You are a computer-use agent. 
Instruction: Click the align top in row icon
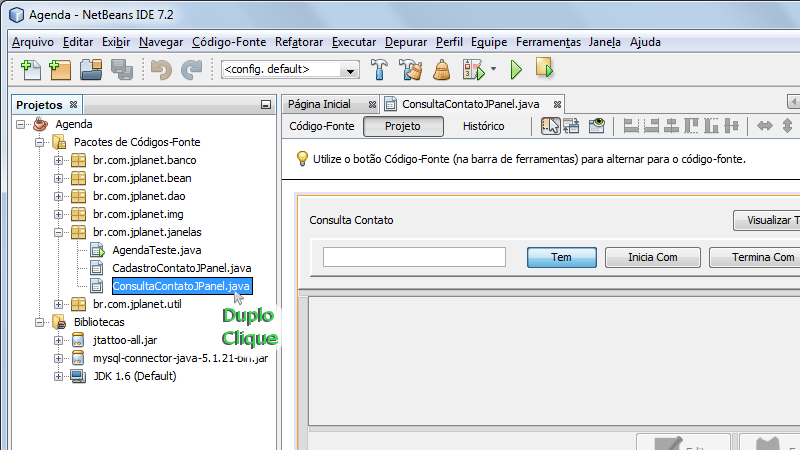(x=691, y=126)
